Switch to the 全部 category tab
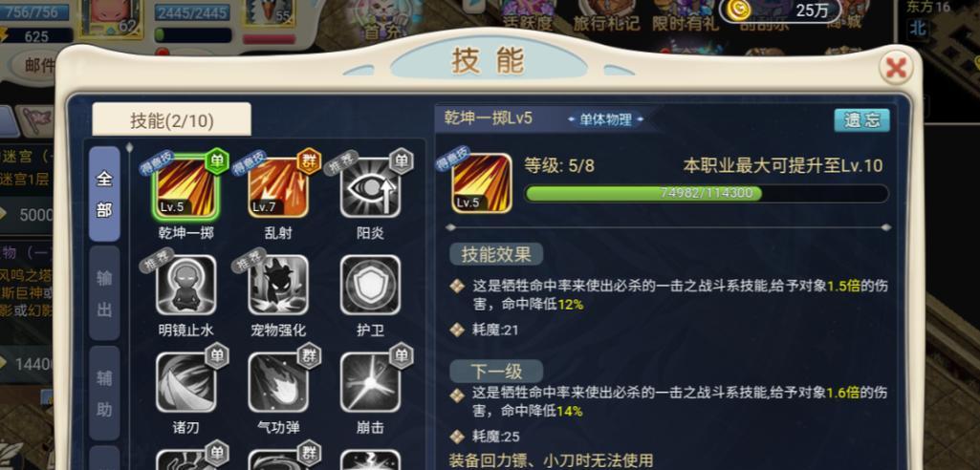The height and width of the screenshot is (470, 980). click(104, 194)
